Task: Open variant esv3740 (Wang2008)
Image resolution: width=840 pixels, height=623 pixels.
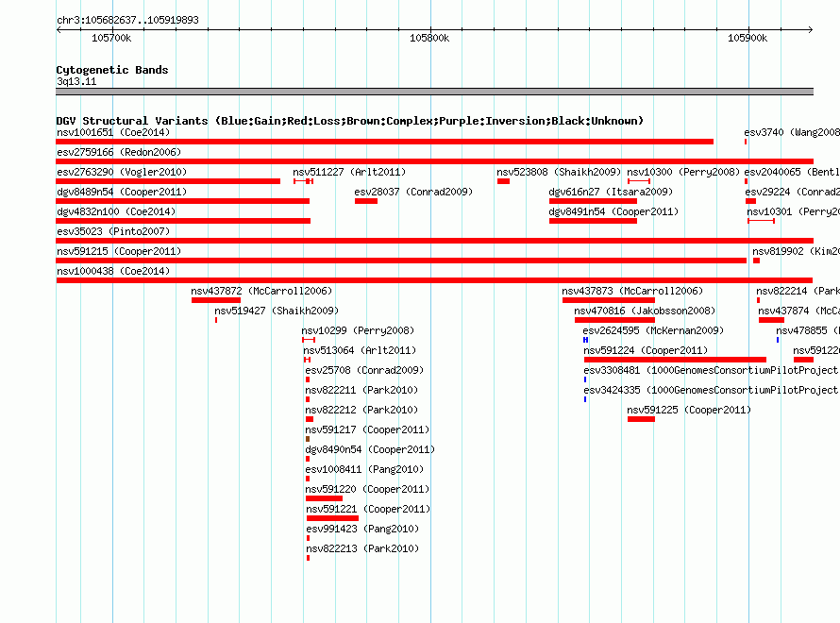Action: point(792,132)
